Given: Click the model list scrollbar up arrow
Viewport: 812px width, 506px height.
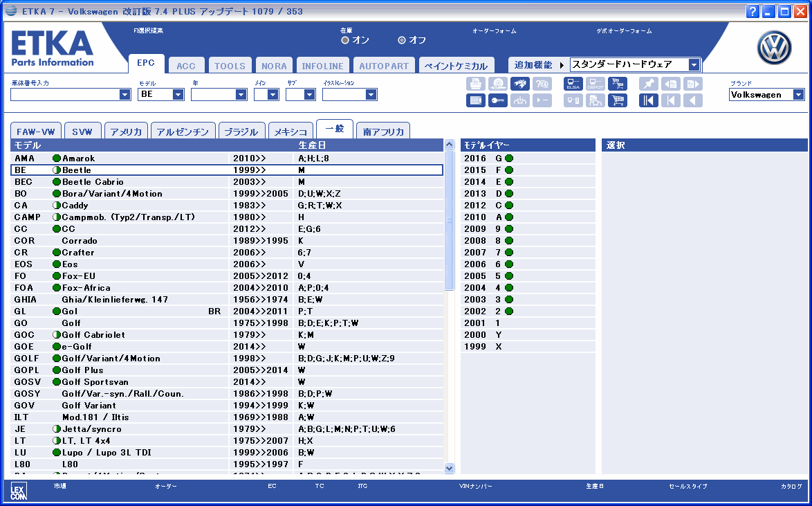Looking at the screenshot, I should [449, 145].
